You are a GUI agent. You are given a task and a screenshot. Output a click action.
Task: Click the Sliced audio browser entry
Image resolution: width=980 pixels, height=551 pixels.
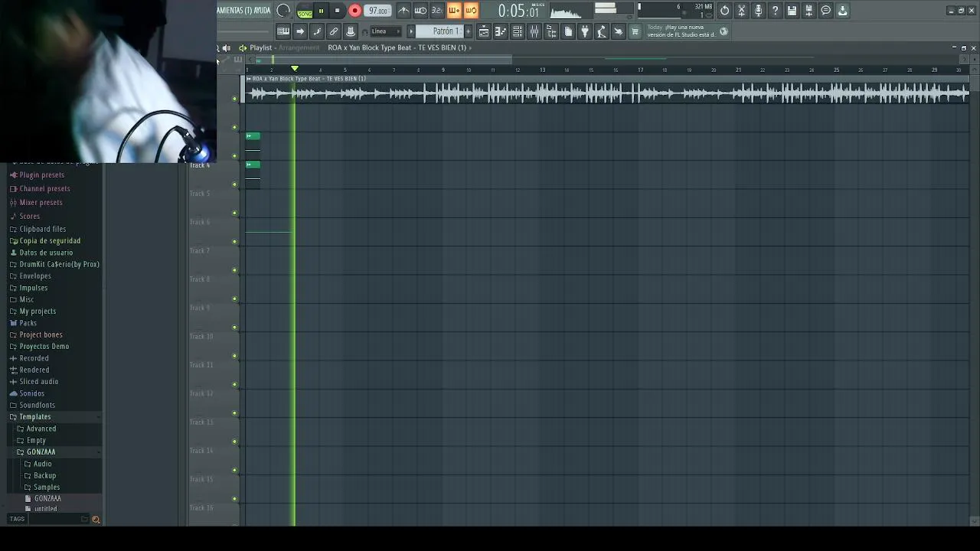coord(38,382)
